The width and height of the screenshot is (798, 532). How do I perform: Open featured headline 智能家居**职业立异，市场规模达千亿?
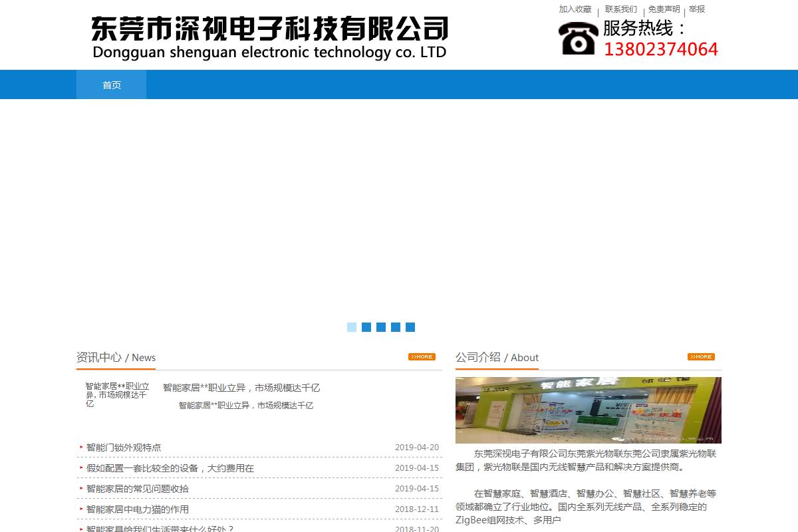tap(241, 388)
